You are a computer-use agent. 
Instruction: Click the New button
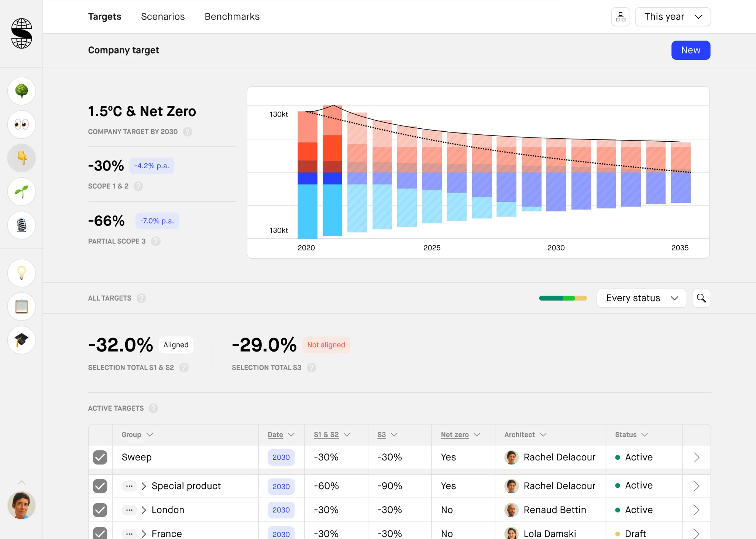691,50
